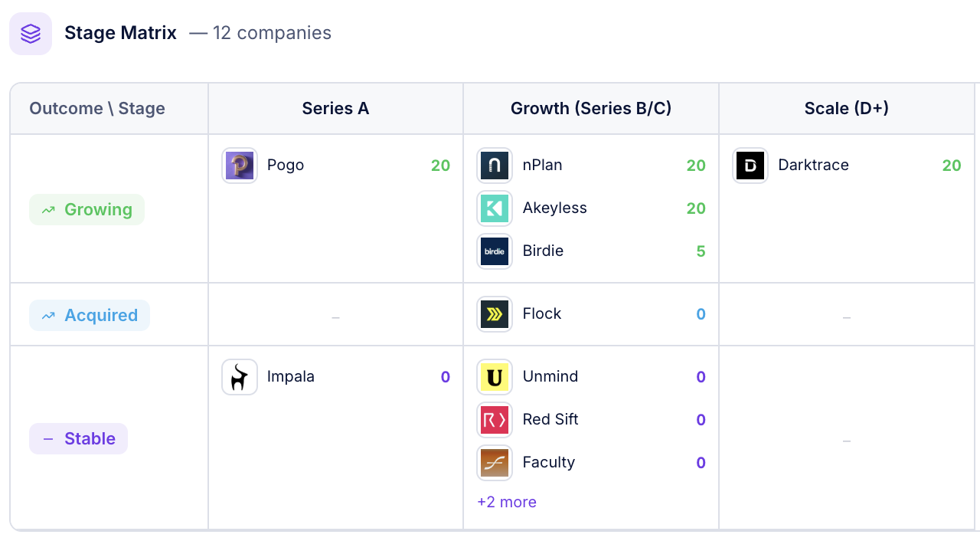
Task: Click the Darktrace logo
Action: coord(750,165)
